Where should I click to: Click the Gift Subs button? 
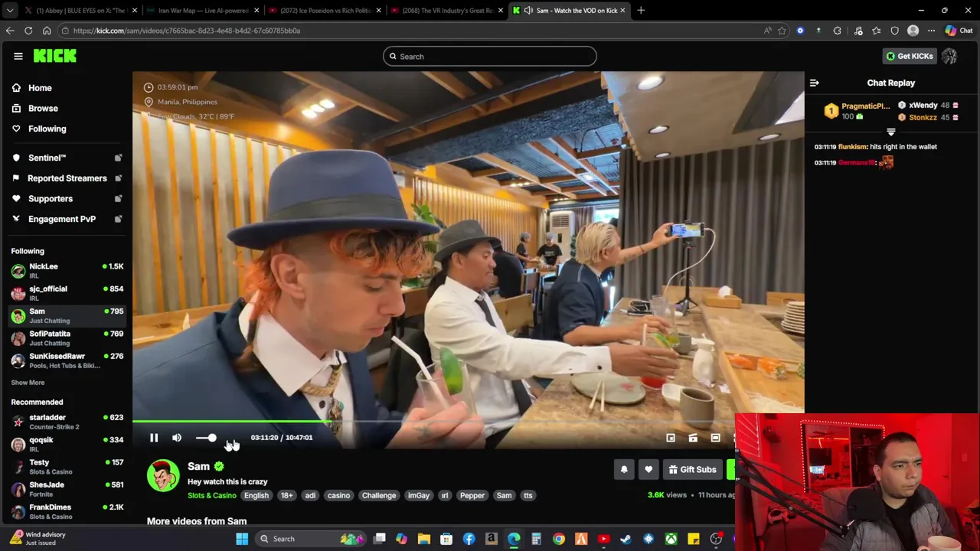[692, 470]
